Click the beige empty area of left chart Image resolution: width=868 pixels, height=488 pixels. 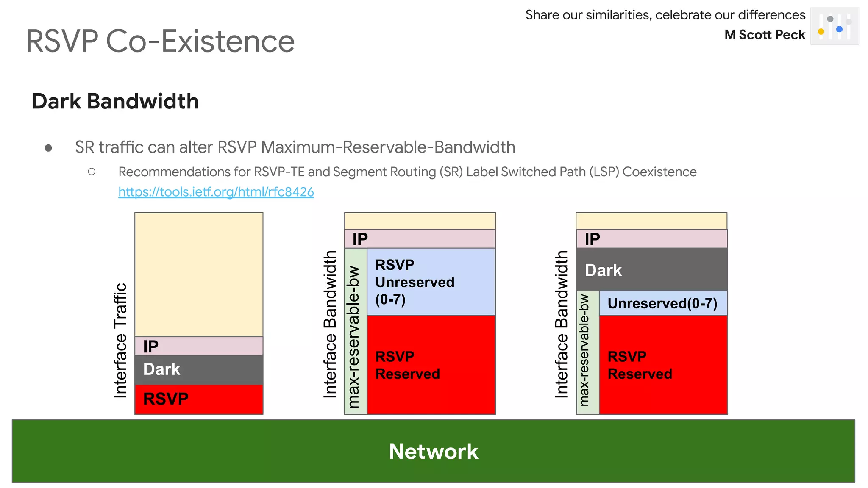pos(199,274)
